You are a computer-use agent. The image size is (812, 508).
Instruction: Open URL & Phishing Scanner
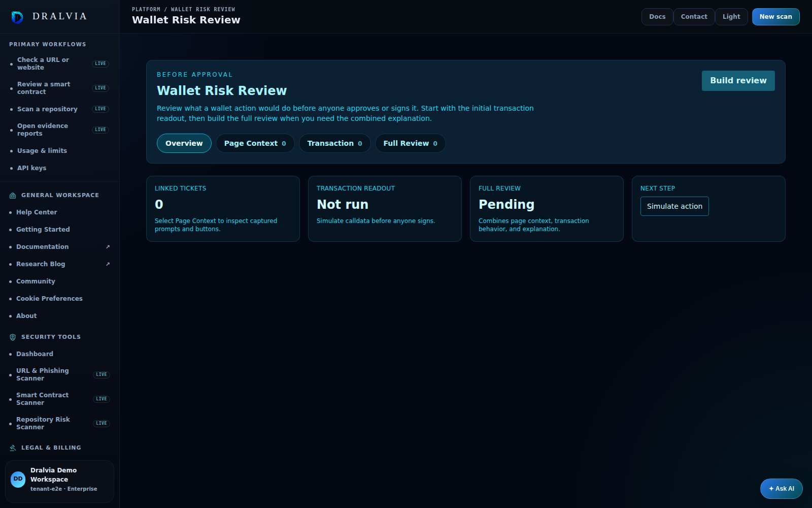coord(60,374)
